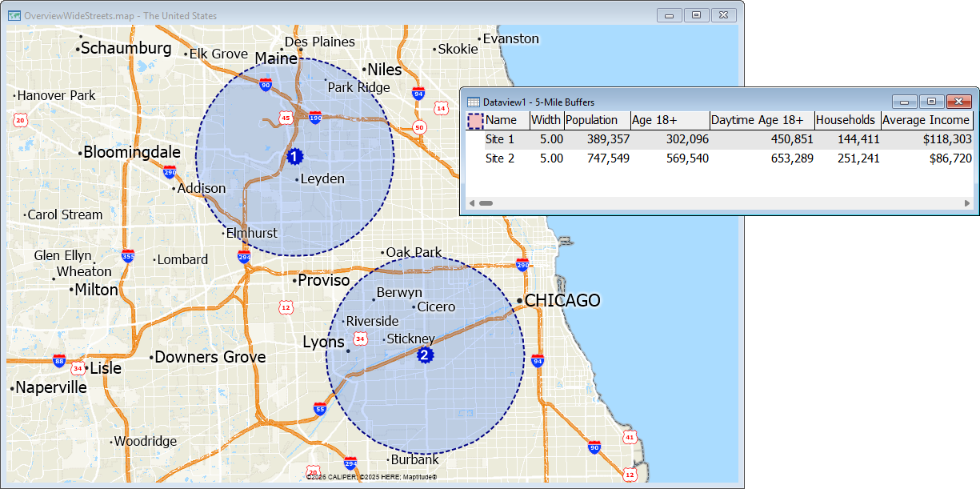Click the Site 2 marker on map
The width and height of the screenshot is (980, 489).
click(x=425, y=354)
